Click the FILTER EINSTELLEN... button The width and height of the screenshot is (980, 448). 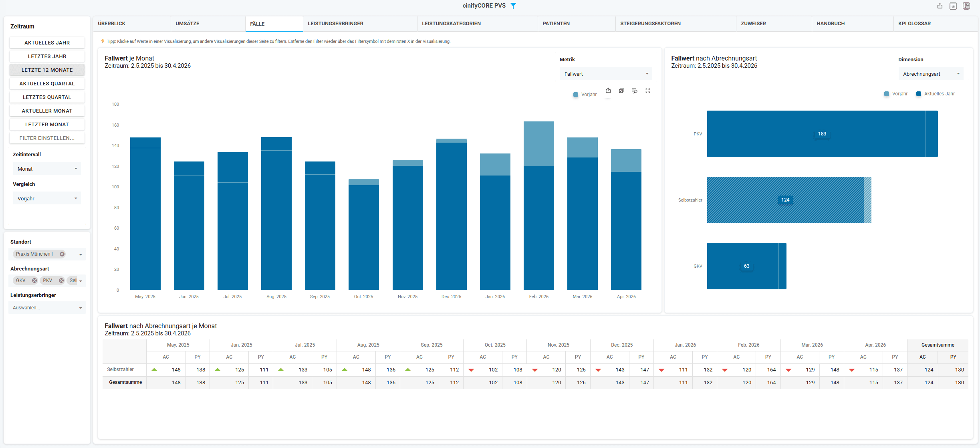coord(47,138)
